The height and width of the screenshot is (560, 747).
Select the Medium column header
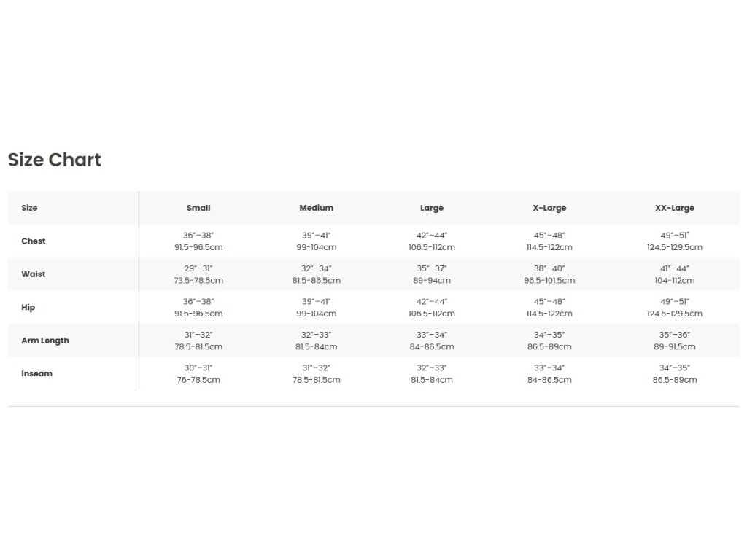pos(317,208)
